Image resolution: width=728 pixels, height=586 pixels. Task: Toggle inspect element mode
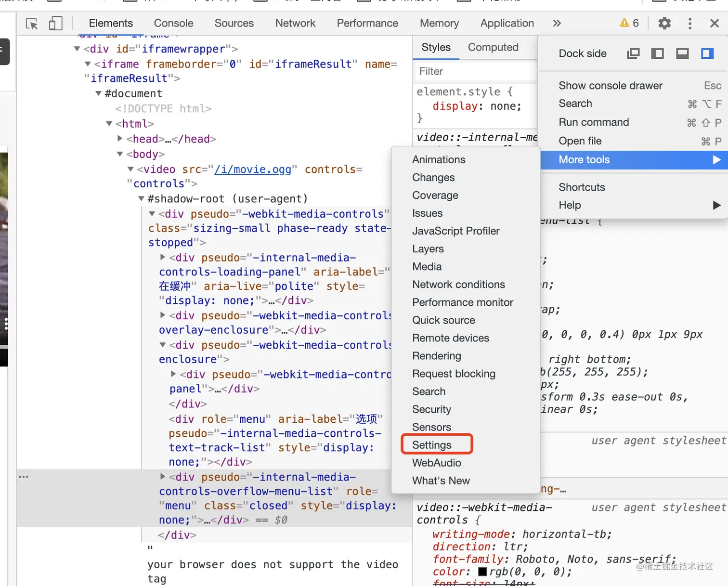point(32,23)
